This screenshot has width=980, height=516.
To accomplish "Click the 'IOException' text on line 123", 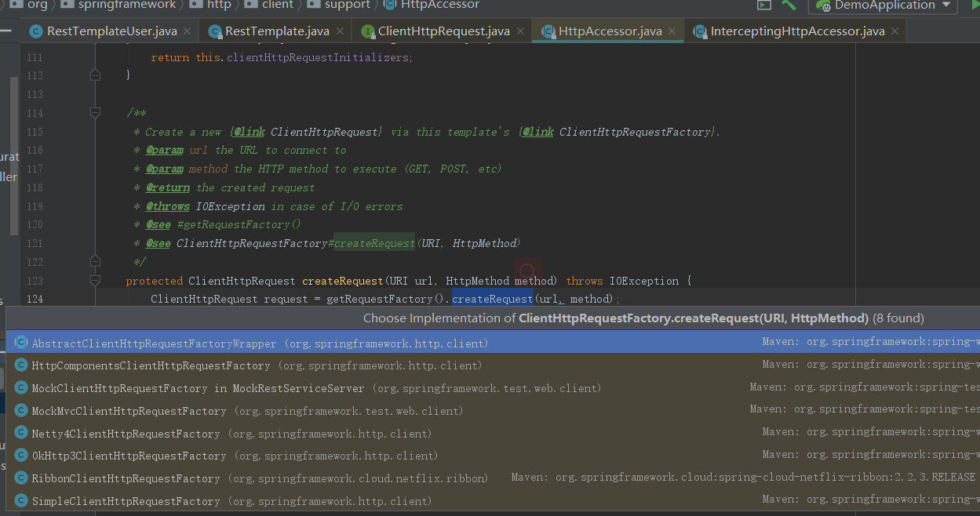I will (x=644, y=281).
